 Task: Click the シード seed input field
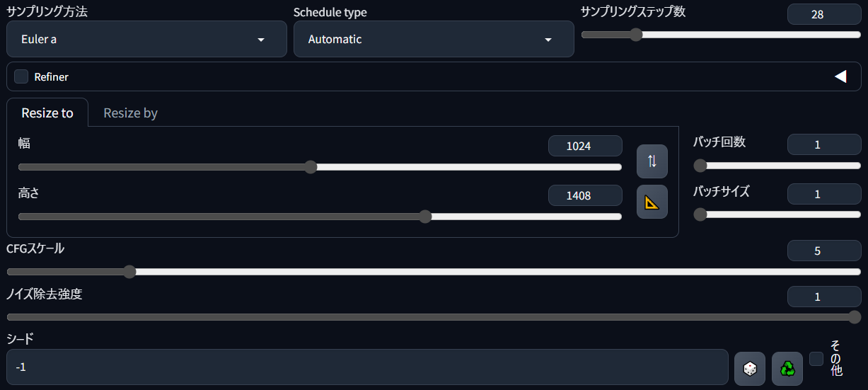click(367, 367)
